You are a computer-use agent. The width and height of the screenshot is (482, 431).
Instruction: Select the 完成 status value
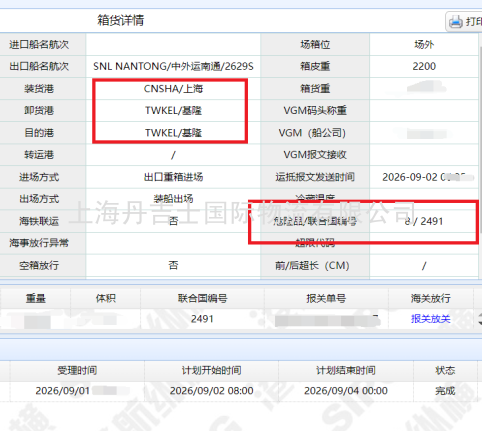(x=445, y=391)
